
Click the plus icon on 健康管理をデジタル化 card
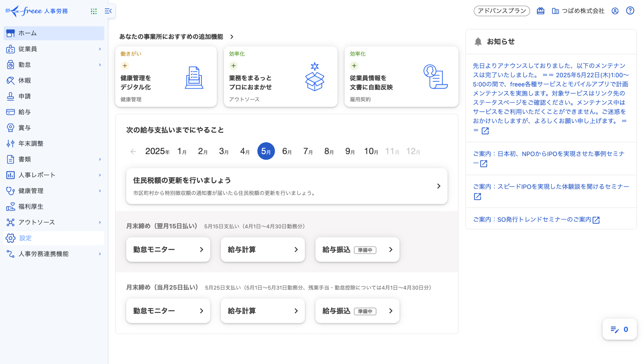[125, 66]
